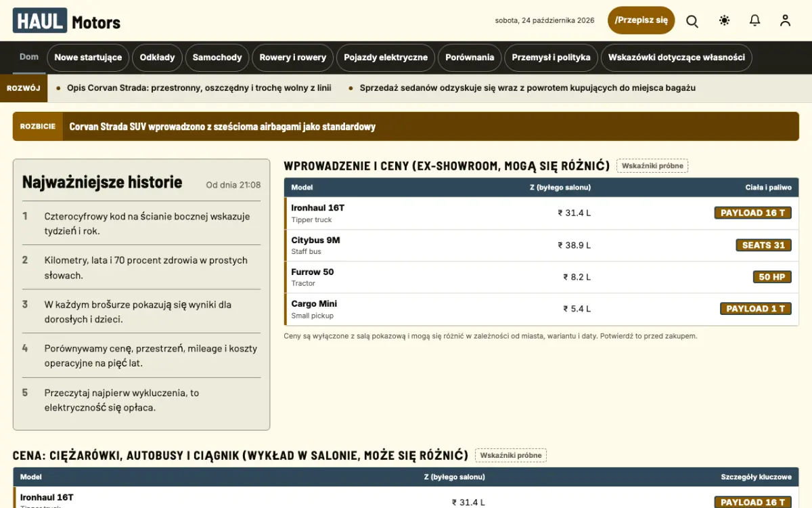The height and width of the screenshot is (508, 812).
Task: Click the ₹ 8.2 L price
Action: pyautogui.click(x=577, y=277)
